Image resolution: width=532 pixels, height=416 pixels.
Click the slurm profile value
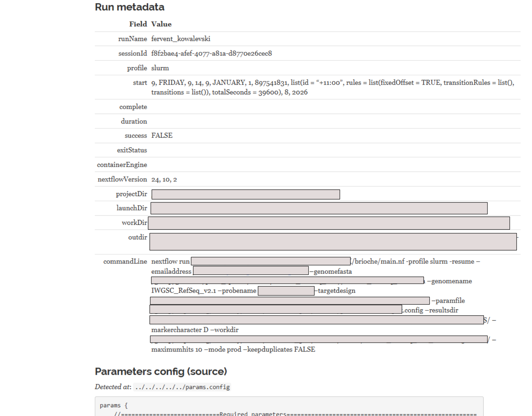click(x=160, y=68)
